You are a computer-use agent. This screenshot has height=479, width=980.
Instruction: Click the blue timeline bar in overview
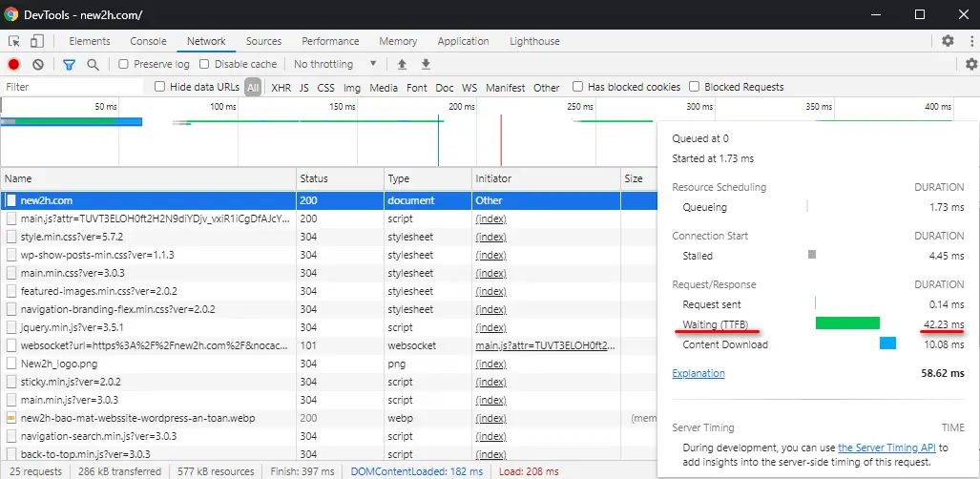[72, 121]
